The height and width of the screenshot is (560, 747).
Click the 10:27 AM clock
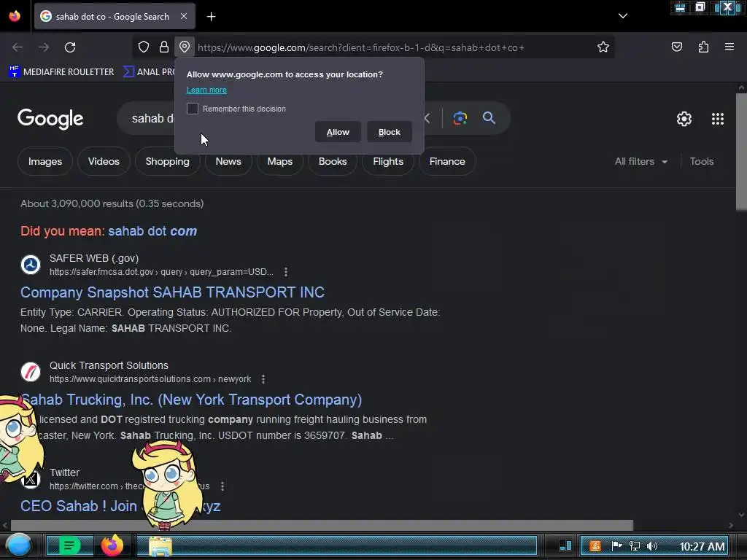(x=703, y=547)
